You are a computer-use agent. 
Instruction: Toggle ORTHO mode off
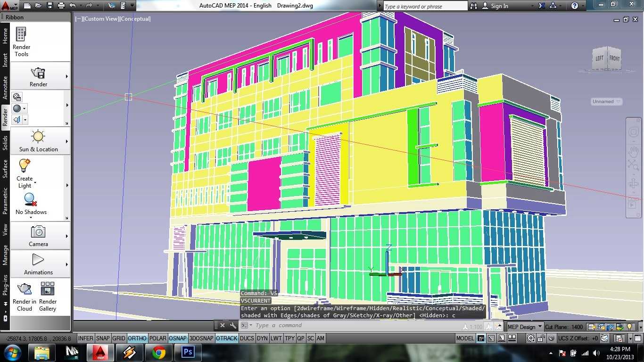(137, 338)
